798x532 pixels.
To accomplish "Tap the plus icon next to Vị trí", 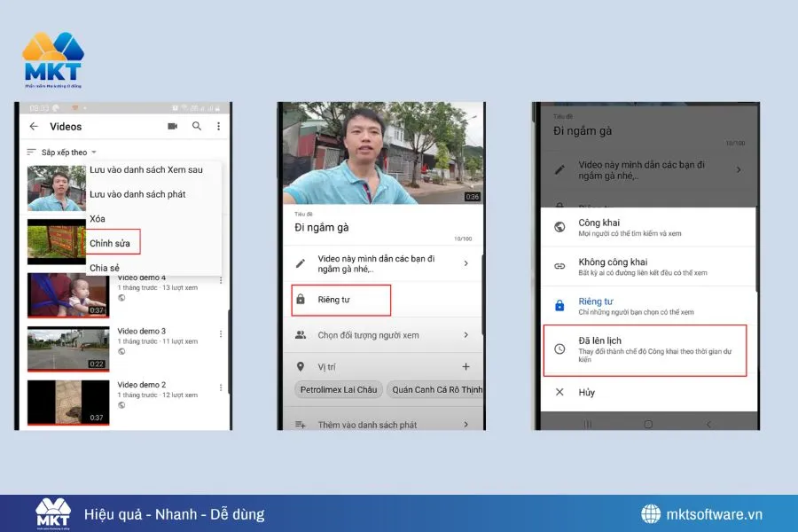I will [465, 366].
